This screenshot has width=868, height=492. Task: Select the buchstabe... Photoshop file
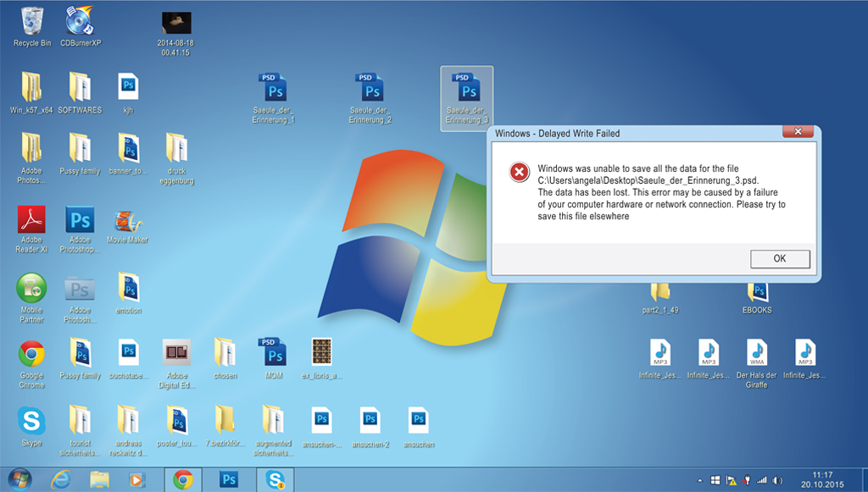coord(129,359)
